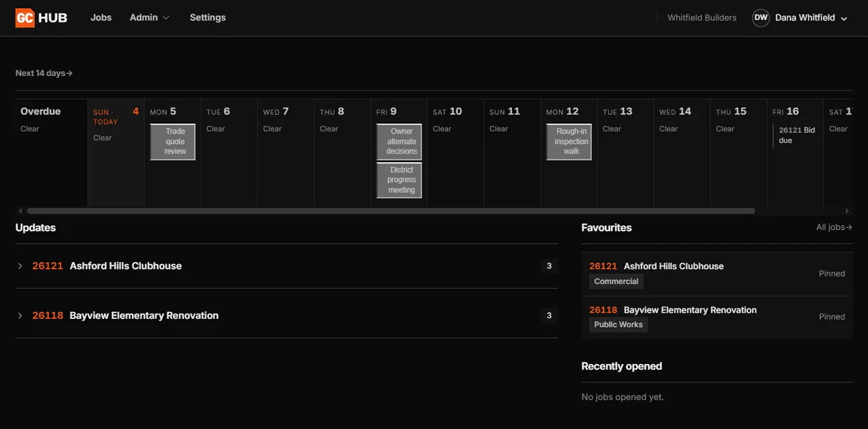Click the horizontal calendar scrollbar thumb

pyautogui.click(x=391, y=211)
